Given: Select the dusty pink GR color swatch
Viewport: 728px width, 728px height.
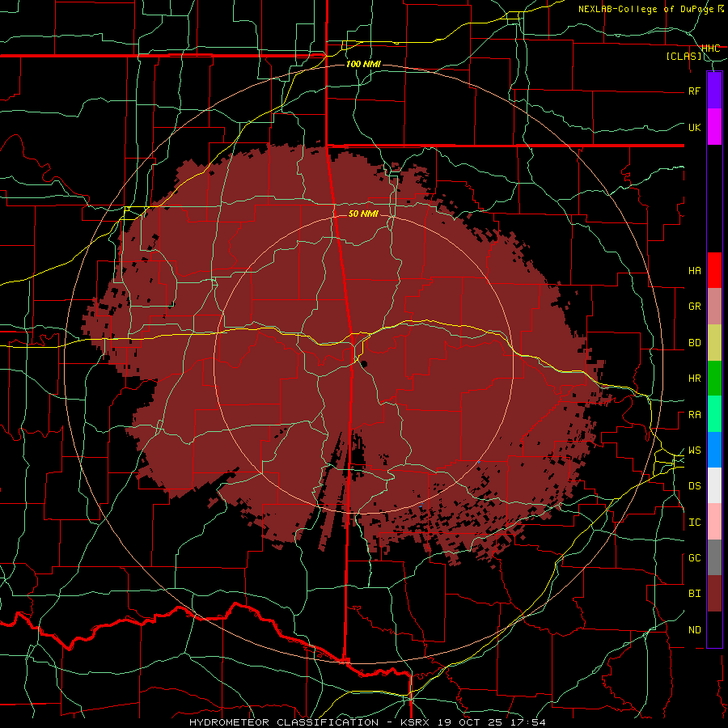Looking at the screenshot, I should point(714,307).
